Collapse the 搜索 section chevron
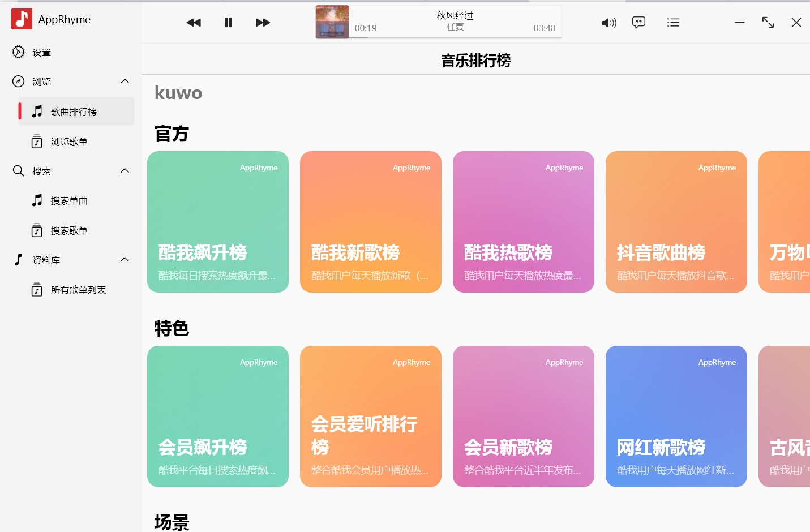This screenshot has width=810, height=532. 125,171
